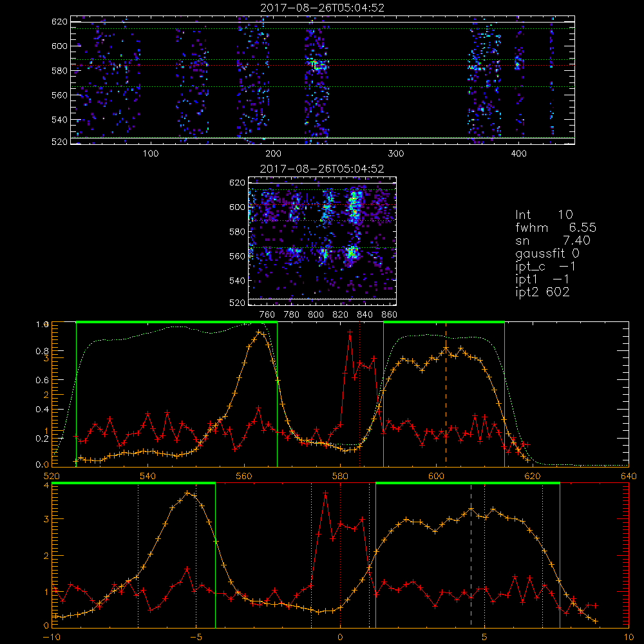Click the '-5' x-axis label of bottom plot
This screenshot has height=644, width=644.
tap(196, 638)
